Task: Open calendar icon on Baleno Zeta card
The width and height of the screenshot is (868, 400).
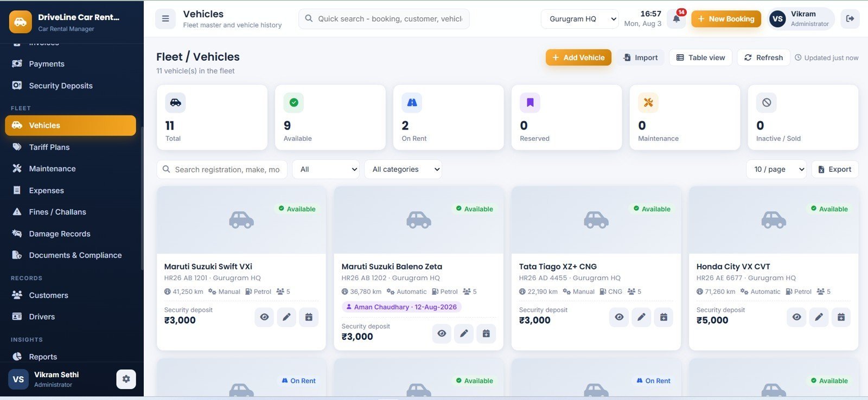Action: tap(486, 333)
